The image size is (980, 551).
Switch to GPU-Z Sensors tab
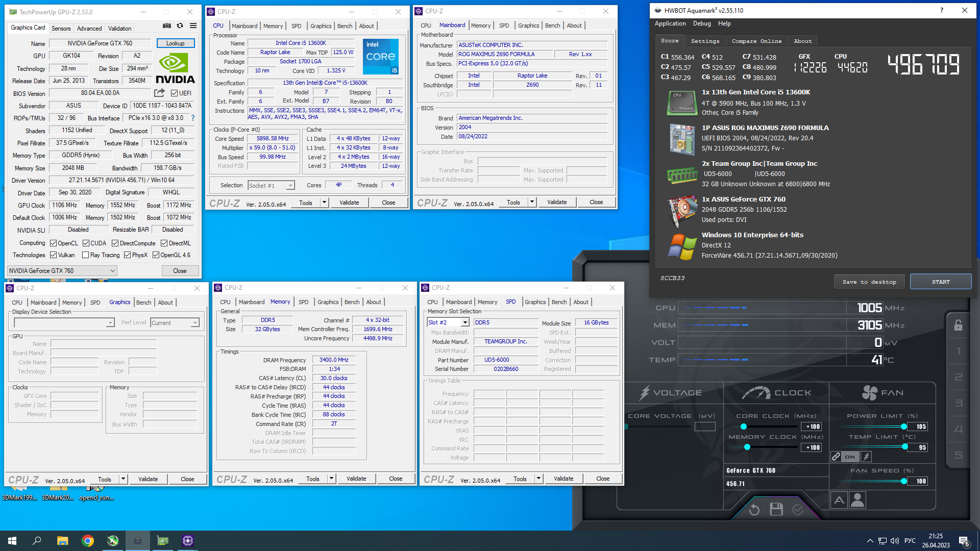click(61, 29)
